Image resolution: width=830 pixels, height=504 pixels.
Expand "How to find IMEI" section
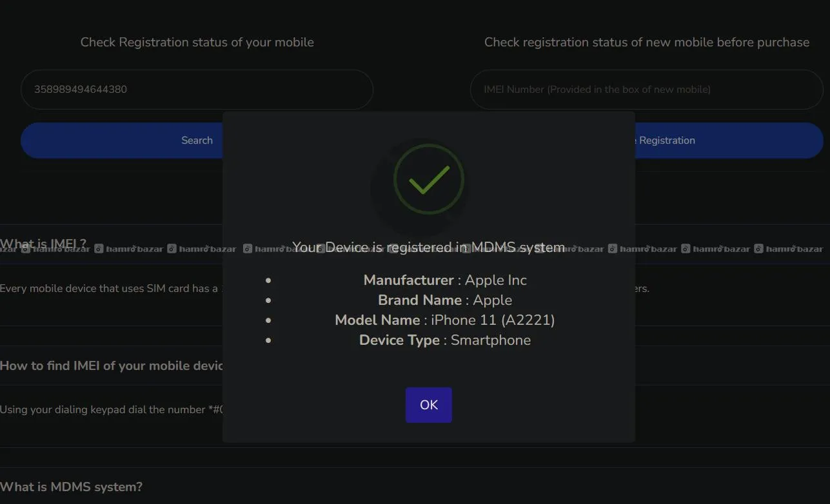pyautogui.click(x=111, y=365)
